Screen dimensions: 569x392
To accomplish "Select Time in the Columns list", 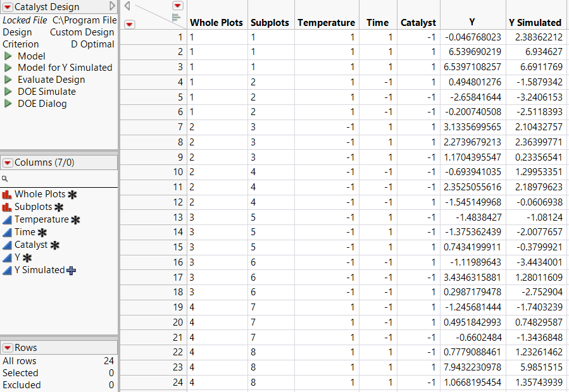I will coord(25,232).
